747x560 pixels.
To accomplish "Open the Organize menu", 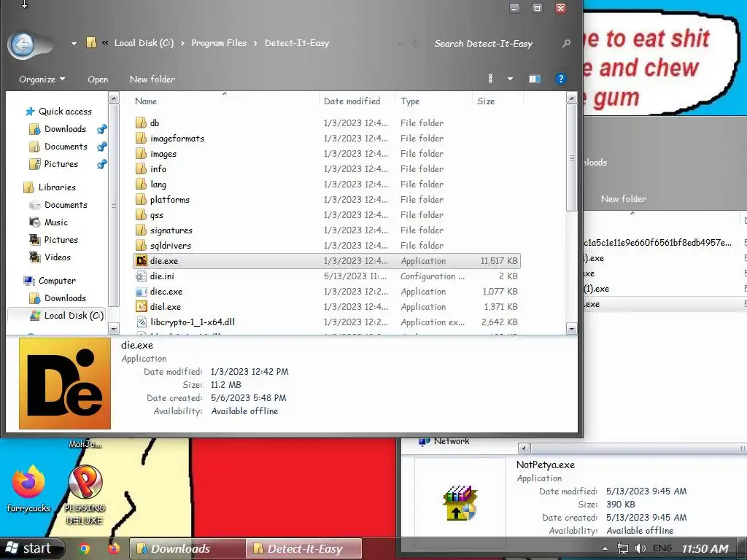I will pyautogui.click(x=42, y=79).
